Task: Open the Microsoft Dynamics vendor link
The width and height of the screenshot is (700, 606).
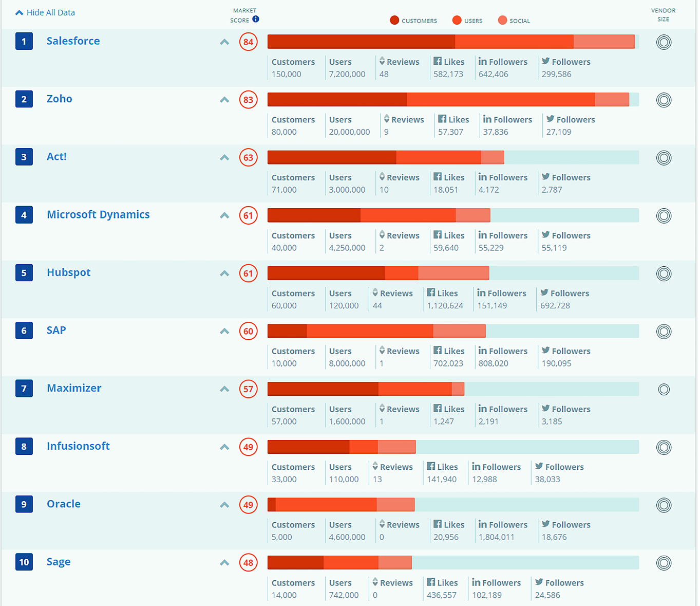Action: 98,215
